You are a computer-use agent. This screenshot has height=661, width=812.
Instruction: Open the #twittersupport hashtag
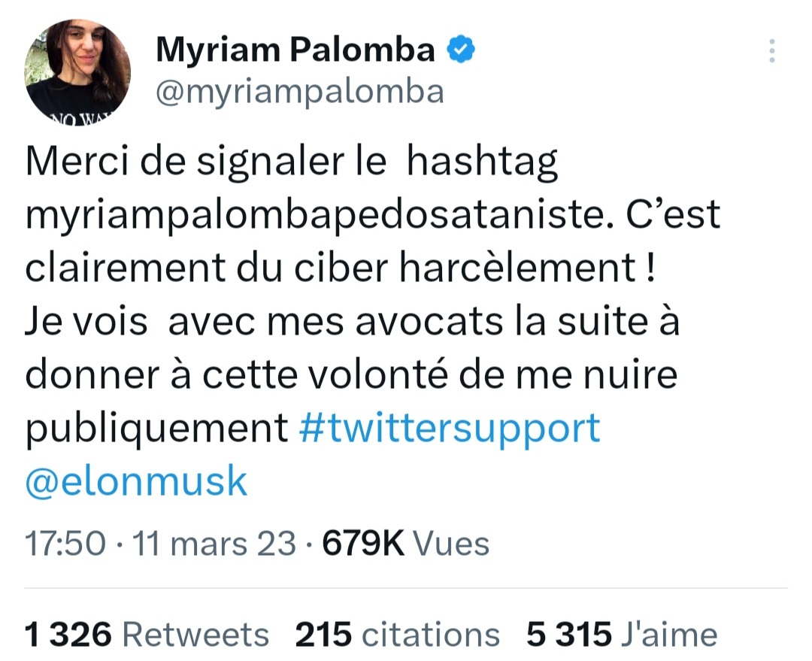(450, 428)
